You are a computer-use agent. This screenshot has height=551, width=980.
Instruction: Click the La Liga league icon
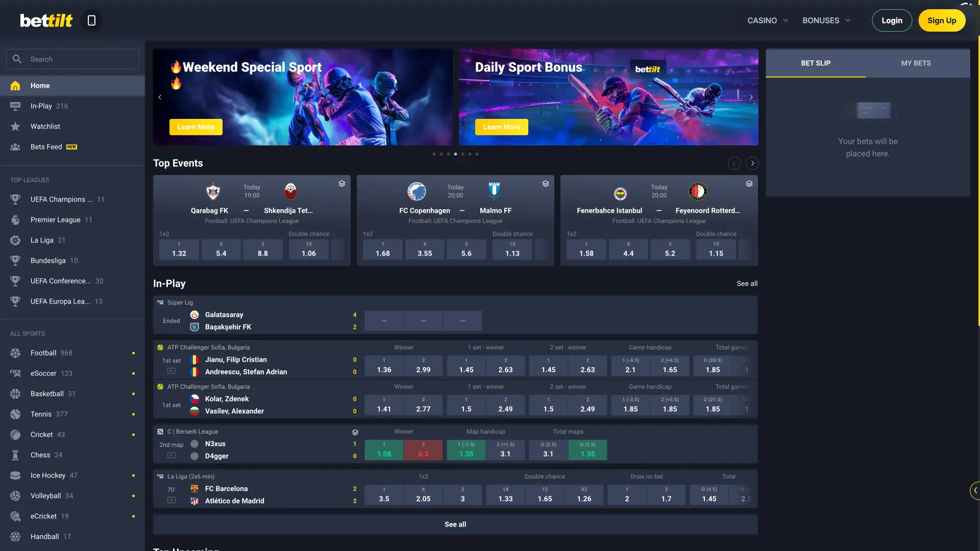click(15, 240)
